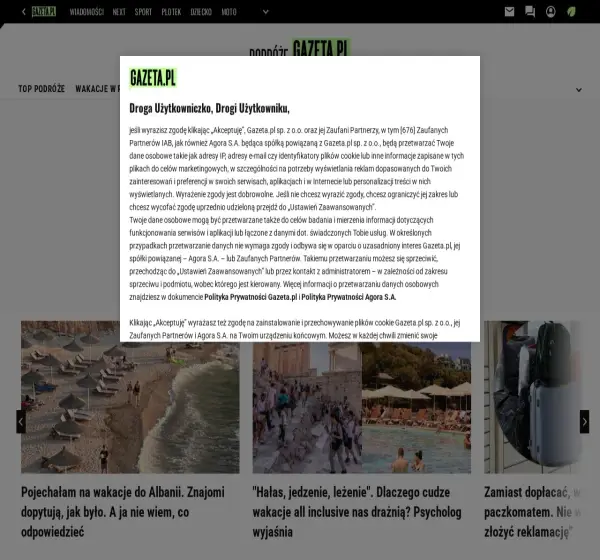600x560 pixels.
Task: Open the all inclusive pool article thumbnail
Action: [362, 408]
